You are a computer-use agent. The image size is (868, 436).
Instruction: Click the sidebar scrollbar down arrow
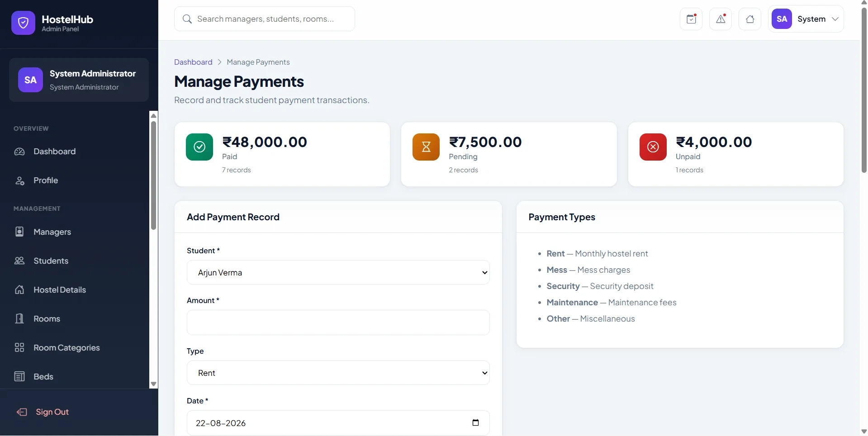153,384
